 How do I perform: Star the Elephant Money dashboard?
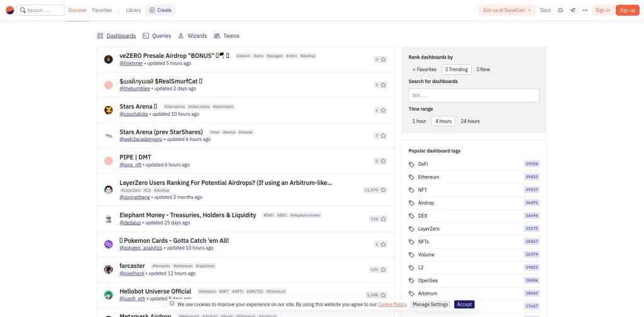coord(383,219)
